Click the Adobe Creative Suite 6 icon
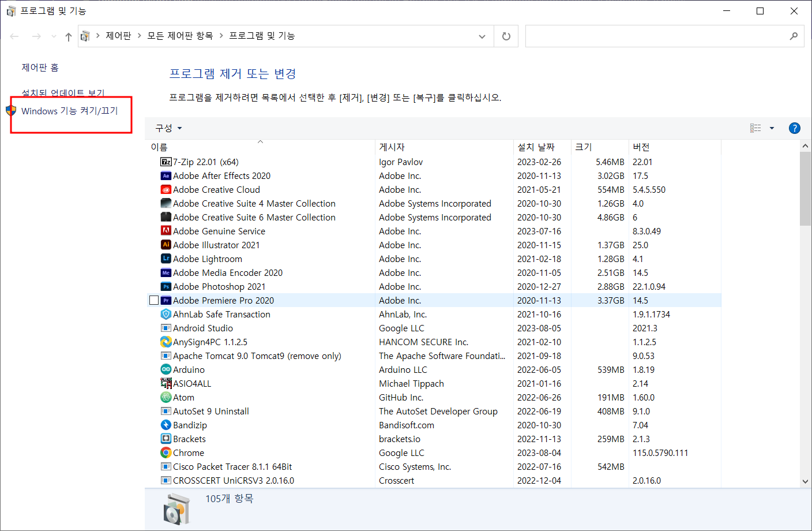 [166, 217]
